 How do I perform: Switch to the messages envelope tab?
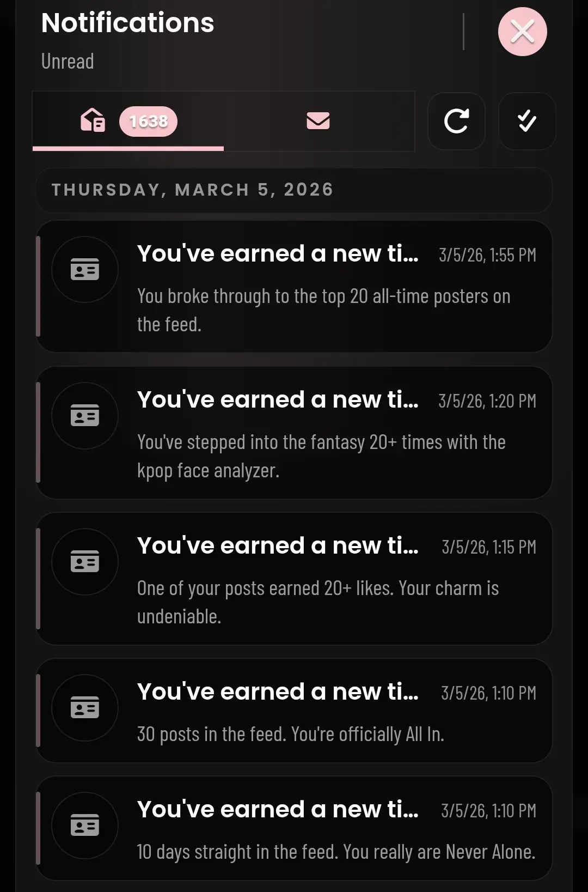point(318,121)
